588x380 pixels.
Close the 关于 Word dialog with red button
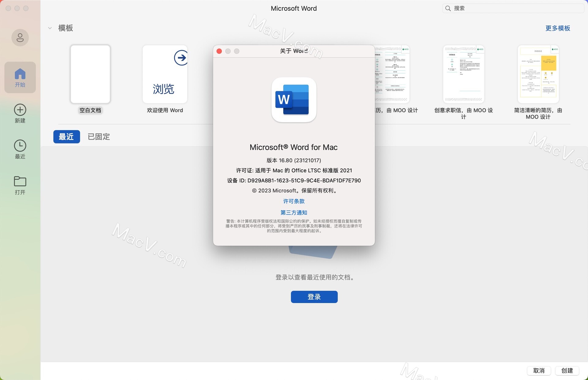pyautogui.click(x=219, y=51)
